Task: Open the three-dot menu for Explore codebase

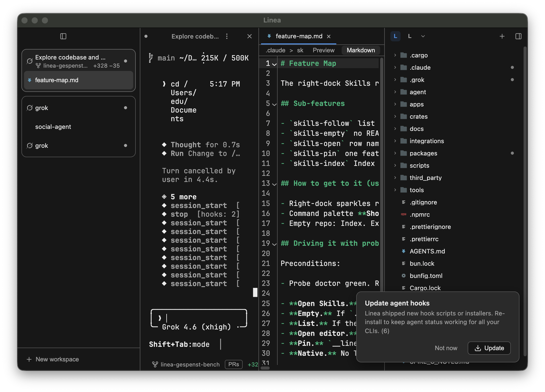Action: coord(227,36)
